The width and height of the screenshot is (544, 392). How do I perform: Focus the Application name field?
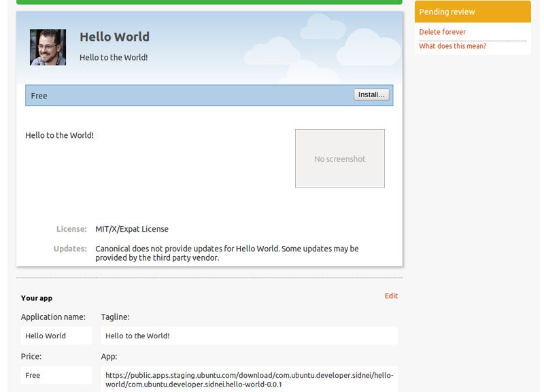click(x=56, y=336)
